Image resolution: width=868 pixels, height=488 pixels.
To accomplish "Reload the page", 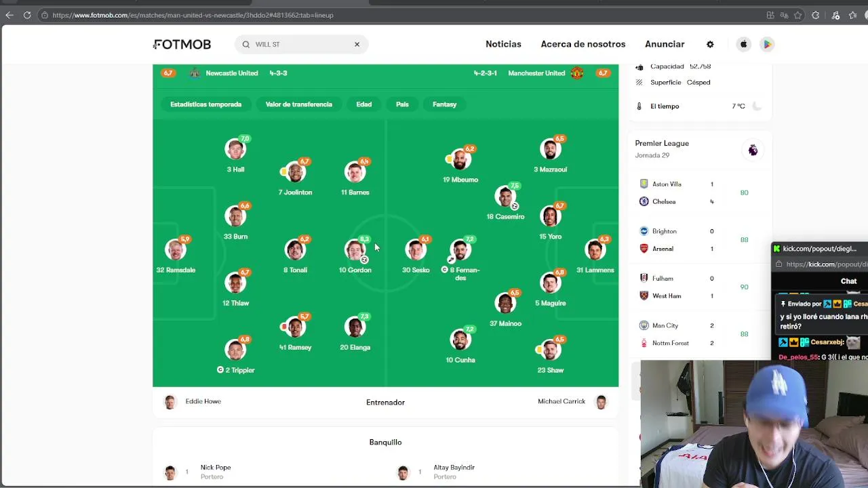I will coord(27,15).
